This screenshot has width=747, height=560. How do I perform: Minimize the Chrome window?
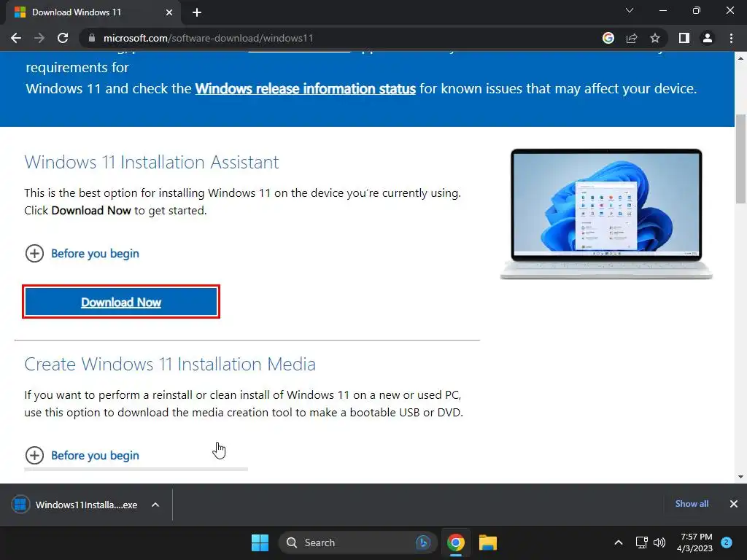[x=662, y=10]
